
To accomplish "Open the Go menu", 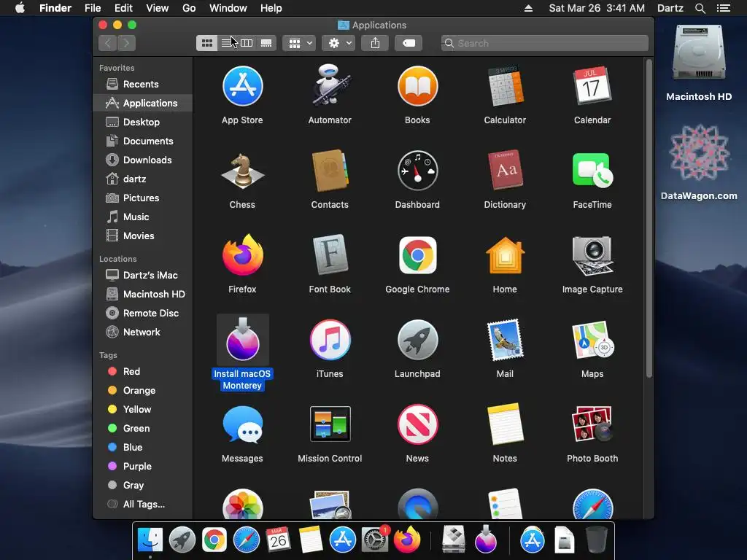I will pos(189,8).
